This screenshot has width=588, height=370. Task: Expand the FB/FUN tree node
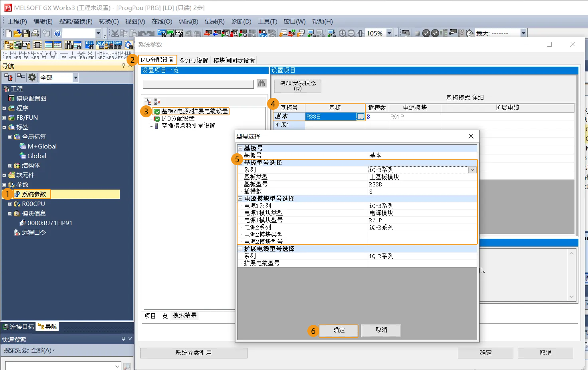tap(4, 118)
